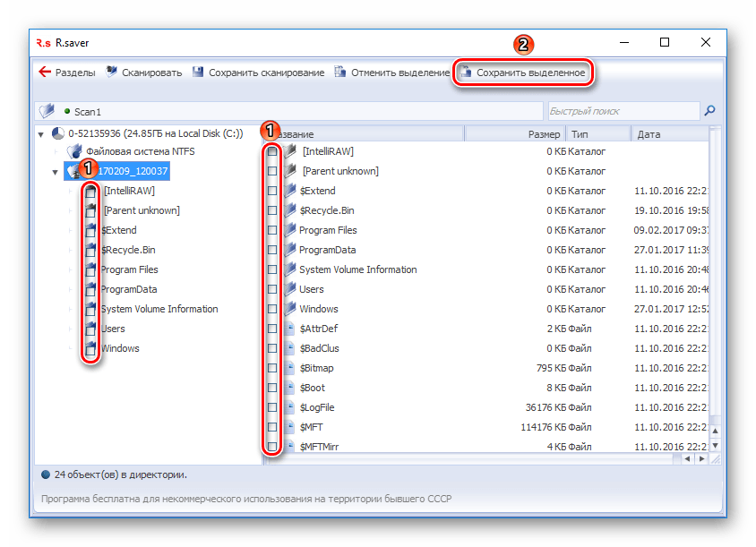Check the [IntelliRAW] checkbox in file list
The width and height of the screenshot is (756, 547).
point(272,151)
